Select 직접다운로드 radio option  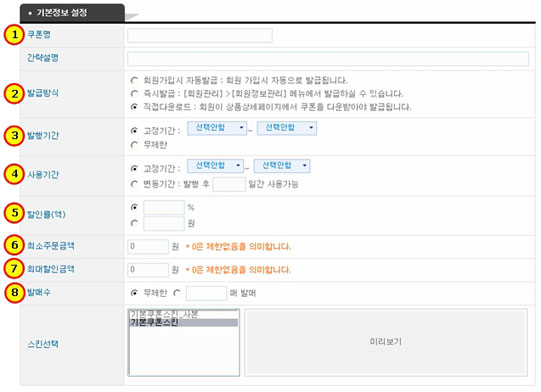134,107
